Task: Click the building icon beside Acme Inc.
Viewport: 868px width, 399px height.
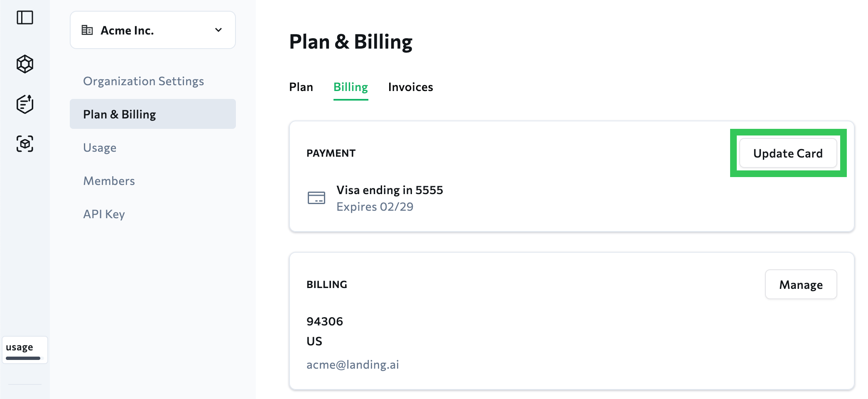Action: [87, 30]
